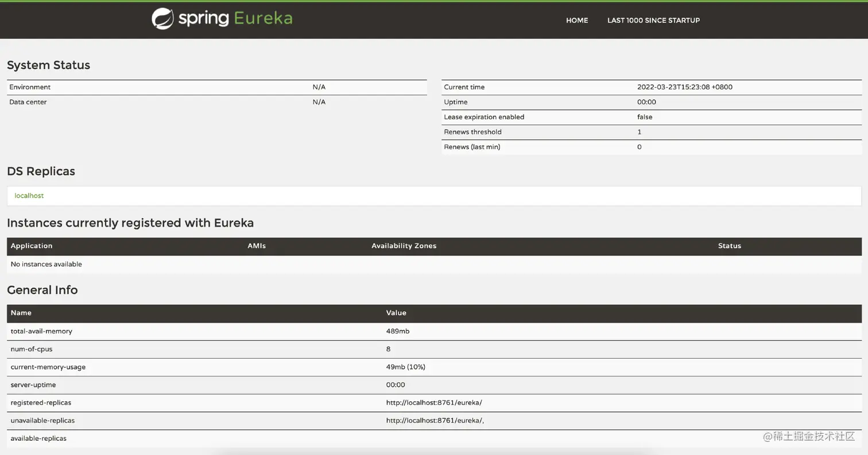The width and height of the screenshot is (868, 455).
Task: Click the current-memory-usage row name
Action: 48,367
